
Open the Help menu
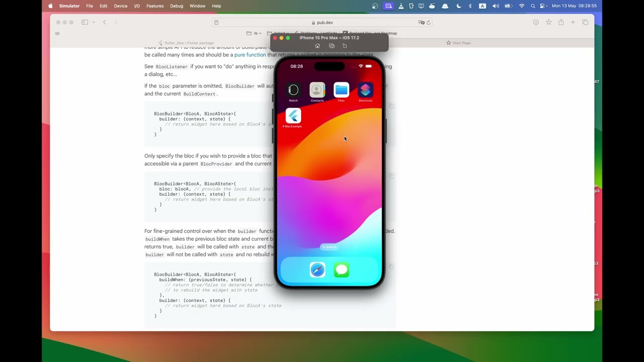(216, 6)
